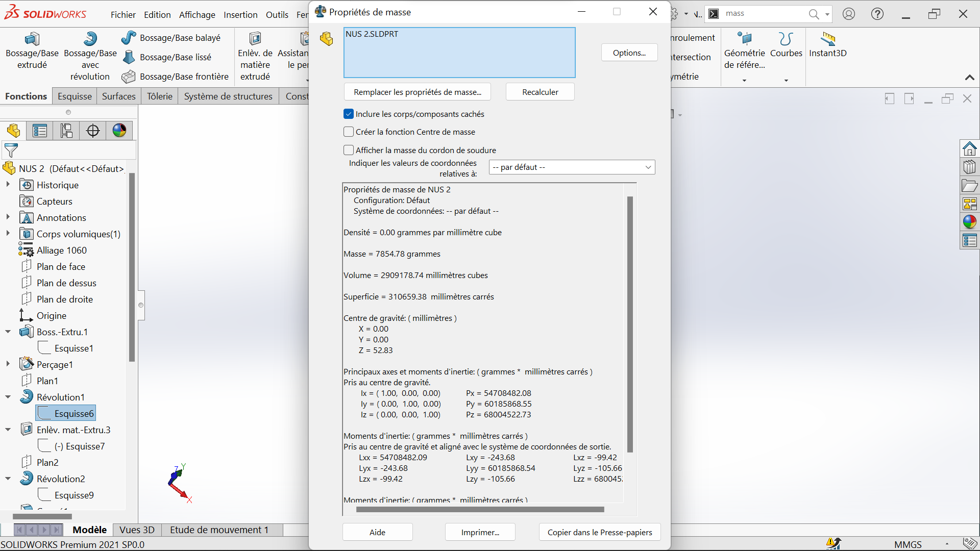Check Afficher la masse du cordon de soudure
Screen dimensions: 980x551
[x=349, y=150]
